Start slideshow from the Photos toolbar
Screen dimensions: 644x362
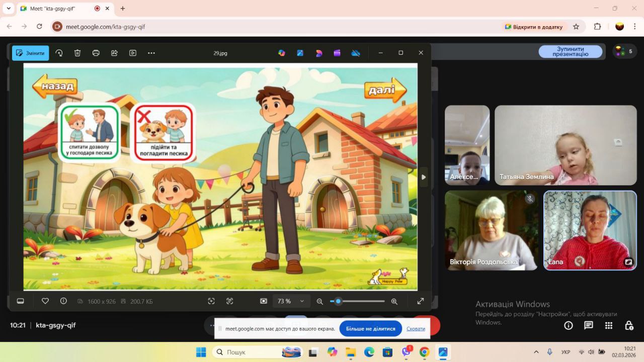[x=133, y=53]
